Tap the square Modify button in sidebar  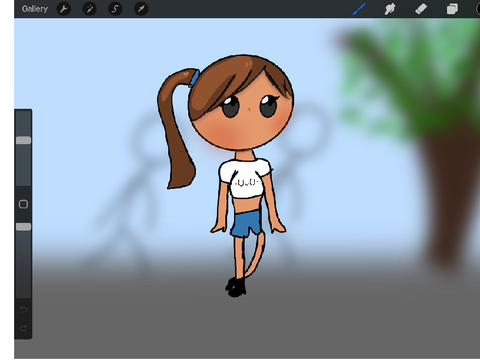click(23, 204)
